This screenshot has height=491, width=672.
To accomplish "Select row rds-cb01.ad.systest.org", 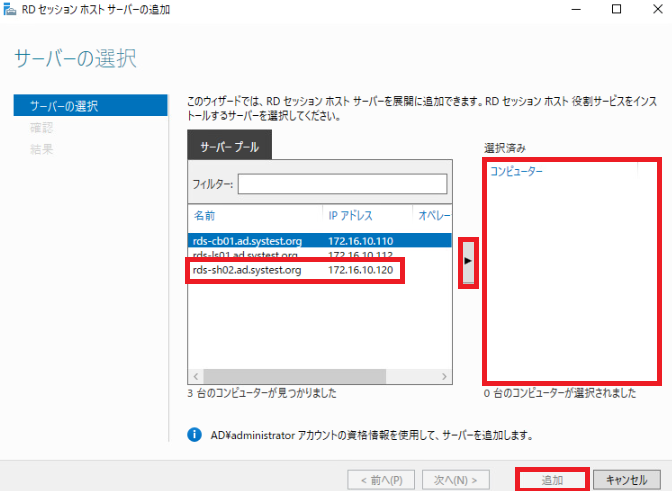I will click(319, 241).
